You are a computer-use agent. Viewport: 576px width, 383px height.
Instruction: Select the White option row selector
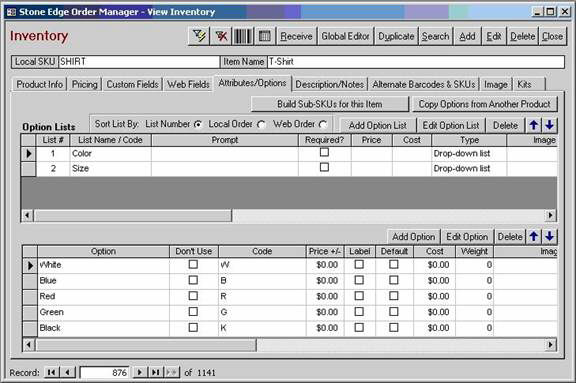click(x=30, y=265)
